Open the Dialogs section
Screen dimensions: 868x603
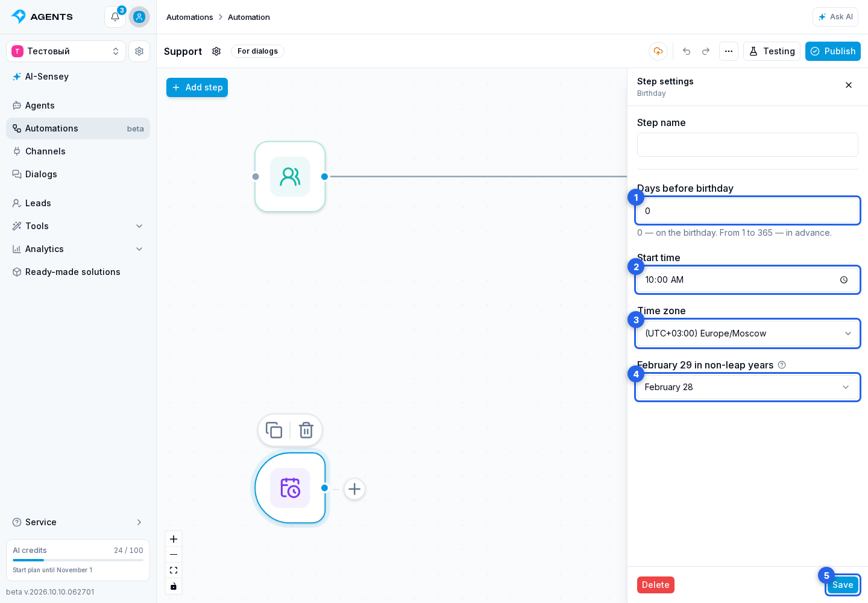pos(78,174)
